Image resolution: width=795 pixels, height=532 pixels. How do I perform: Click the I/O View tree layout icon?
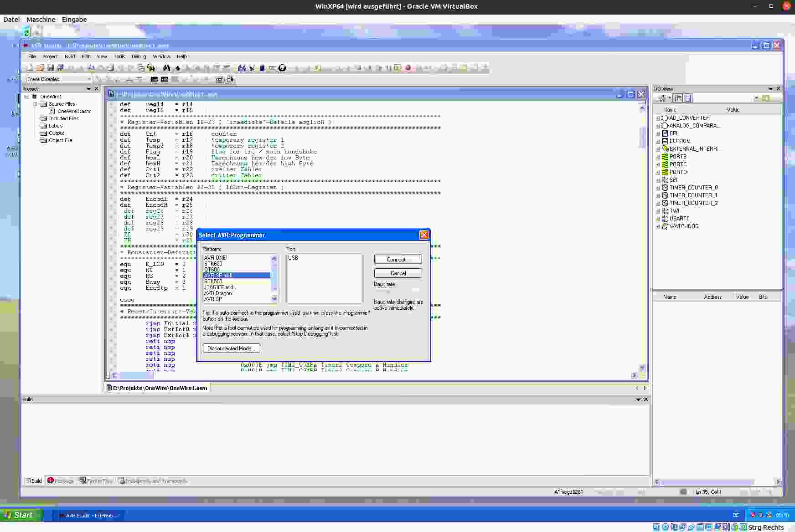click(678, 98)
